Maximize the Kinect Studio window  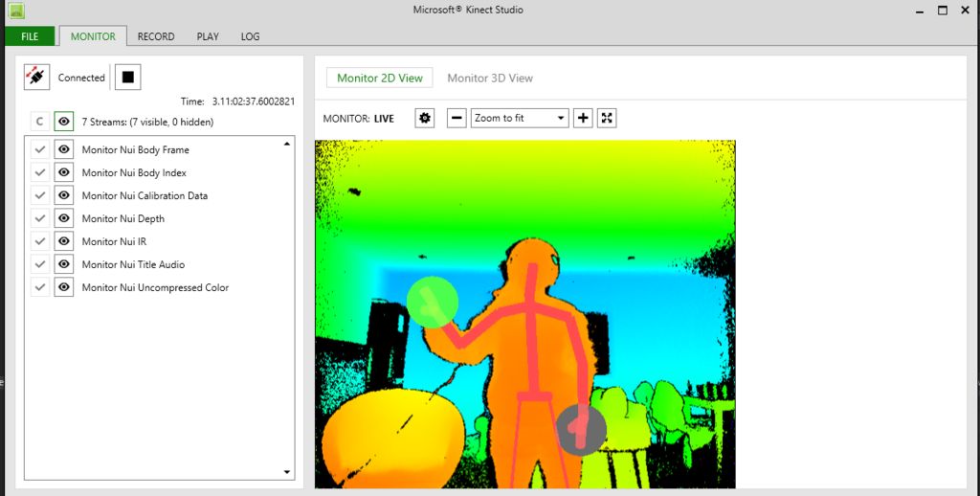click(943, 10)
